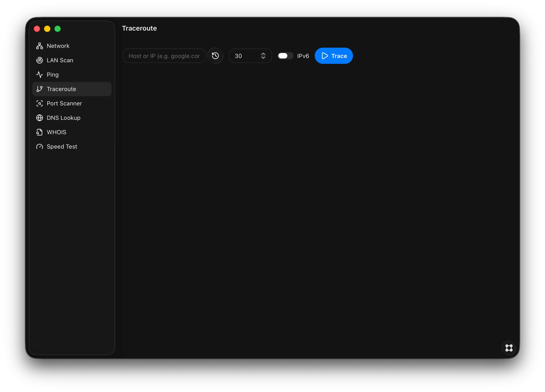Click the Traceroute branch icon
The image size is (545, 392).
tap(39, 89)
